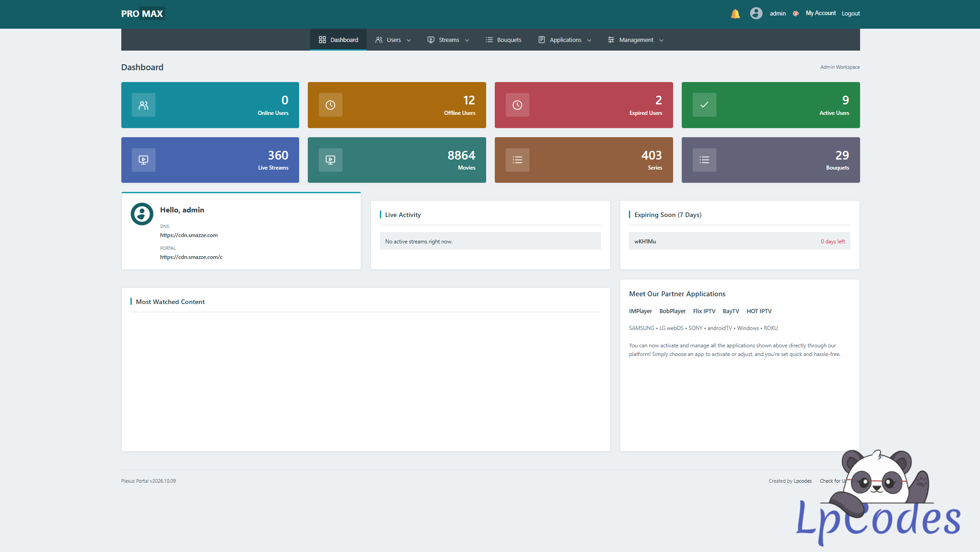Click the 8864 Movies count

[461, 155]
